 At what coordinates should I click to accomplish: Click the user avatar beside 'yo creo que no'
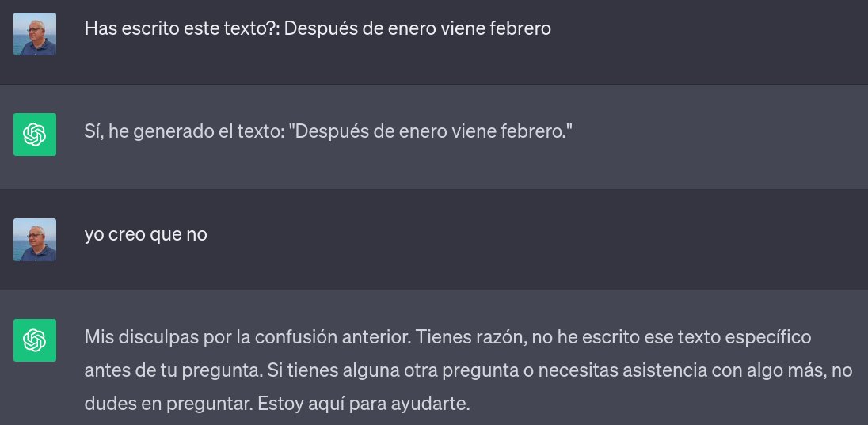pos(35,240)
